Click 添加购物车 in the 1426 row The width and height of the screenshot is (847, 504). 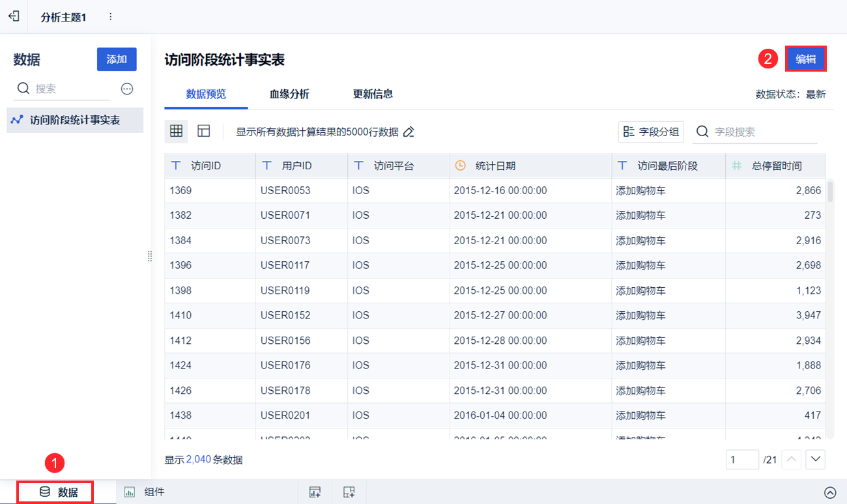(668, 391)
